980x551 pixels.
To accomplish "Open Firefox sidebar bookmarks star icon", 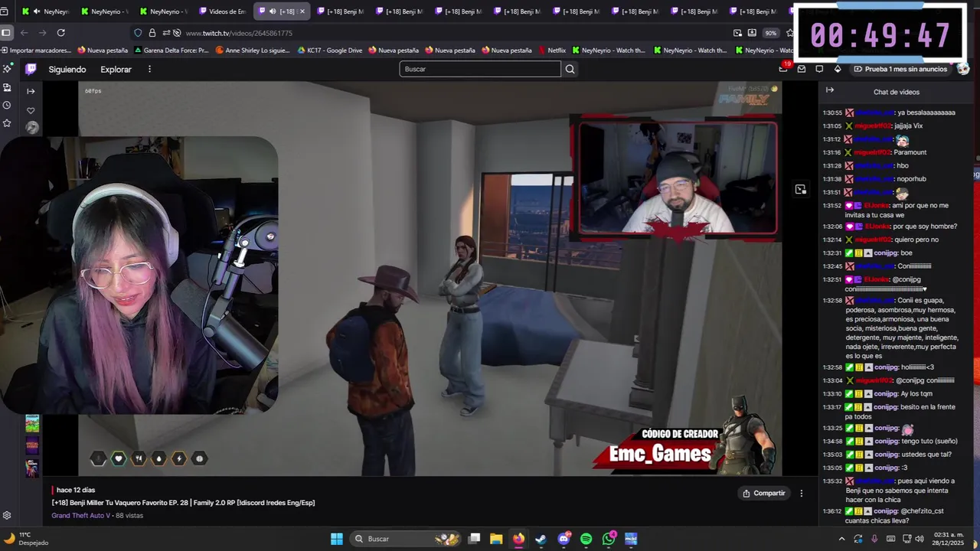I will pyautogui.click(x=7, y=122).
